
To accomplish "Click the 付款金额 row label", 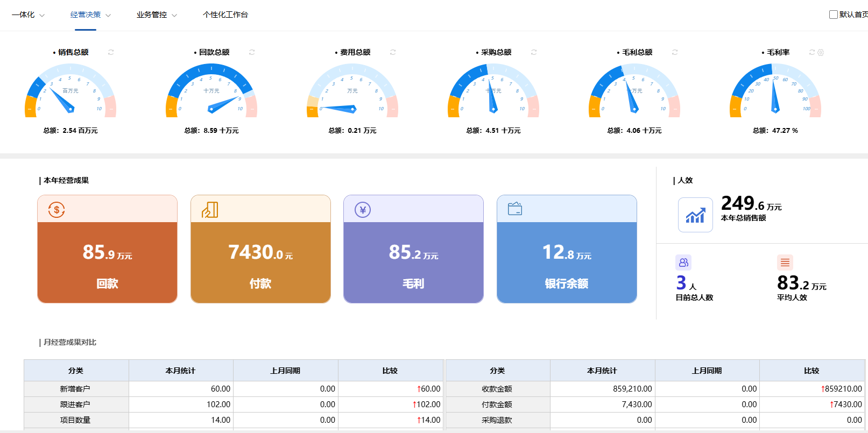I will tap(497, 404).
